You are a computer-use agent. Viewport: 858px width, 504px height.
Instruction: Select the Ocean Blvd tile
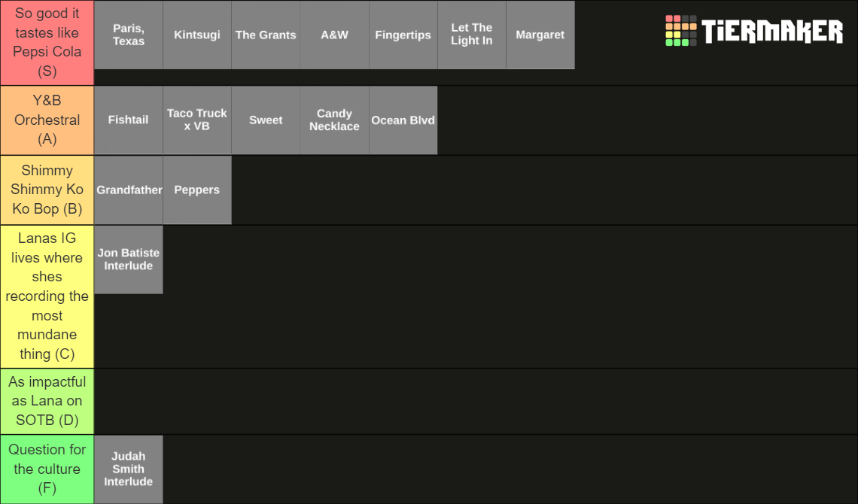(403, 120)
